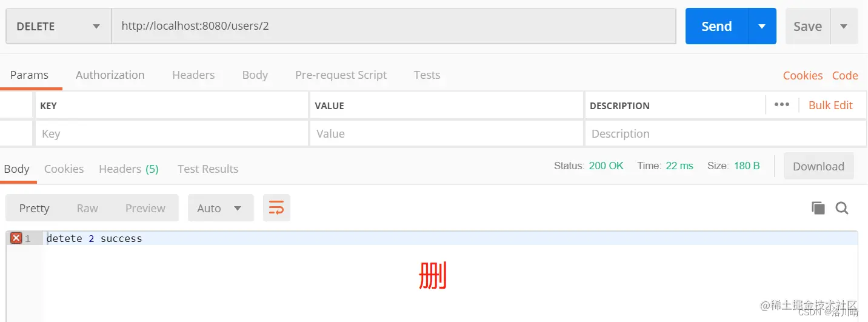Click the 22 ms response time
The height and width of the screenshot is (322, 868).
[x=679, y=166]
